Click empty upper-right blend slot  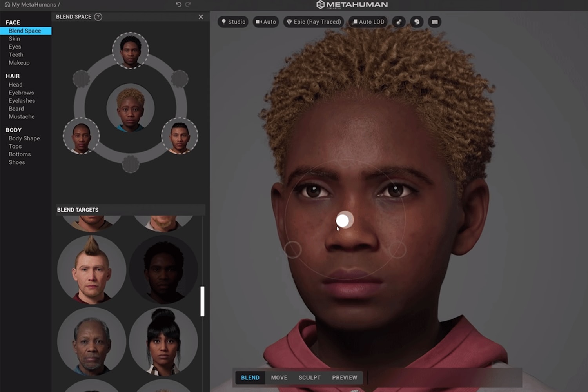coord(180,79)
